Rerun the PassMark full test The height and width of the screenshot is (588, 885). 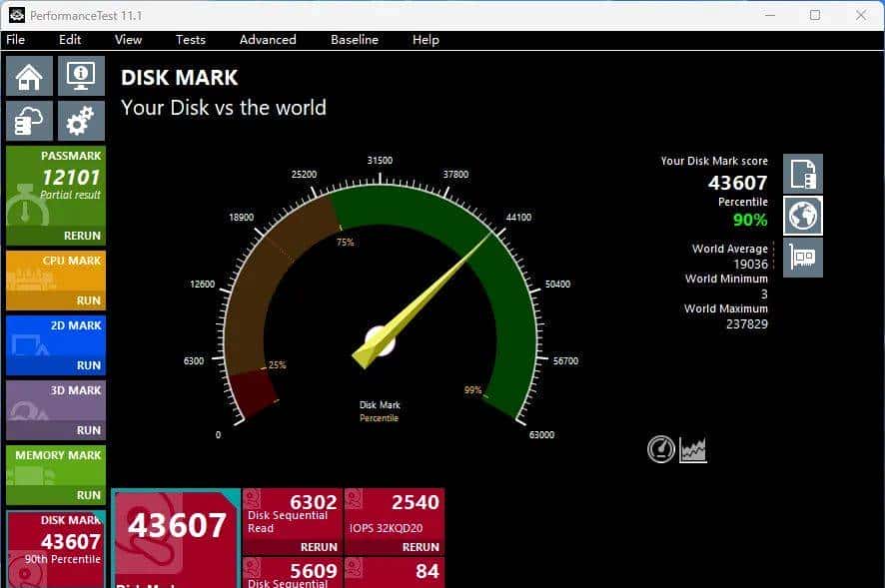pos(82,236)
